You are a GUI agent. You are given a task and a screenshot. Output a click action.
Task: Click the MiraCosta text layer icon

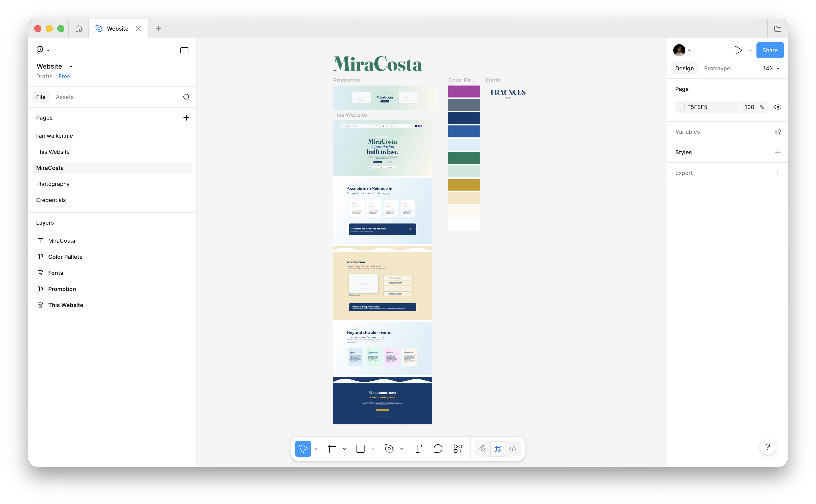(x=40, y=241)
